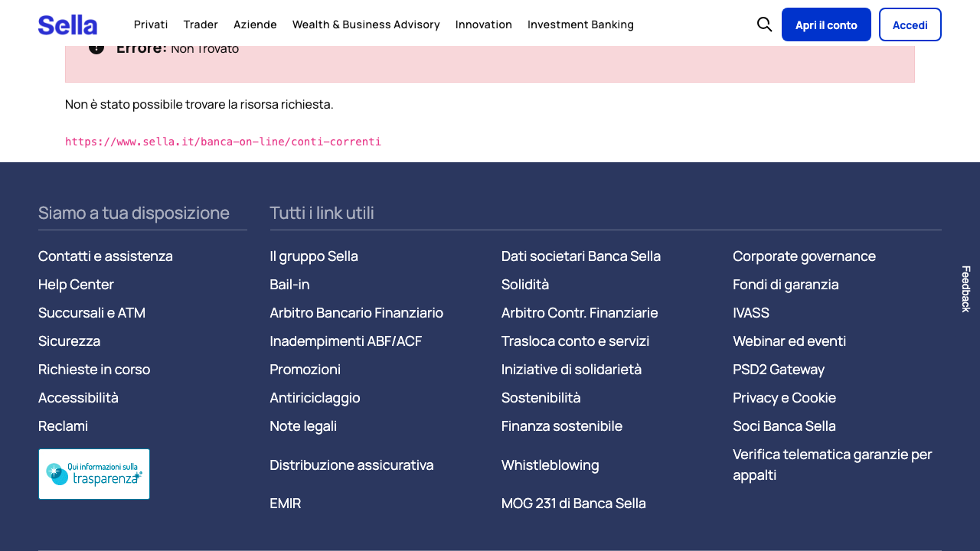
Task: Open Arbitro Contr. Finanziarie link
Action: (580, 312)
